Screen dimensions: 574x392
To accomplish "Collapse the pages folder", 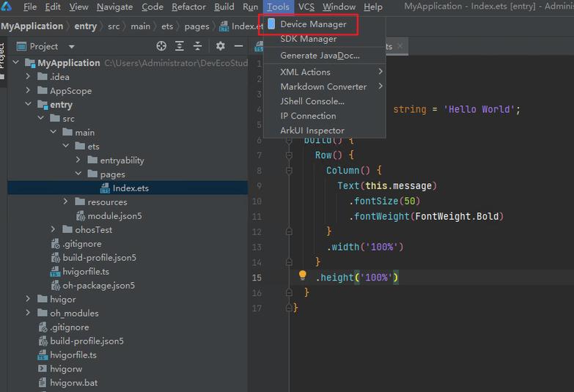I will point(78,174).
